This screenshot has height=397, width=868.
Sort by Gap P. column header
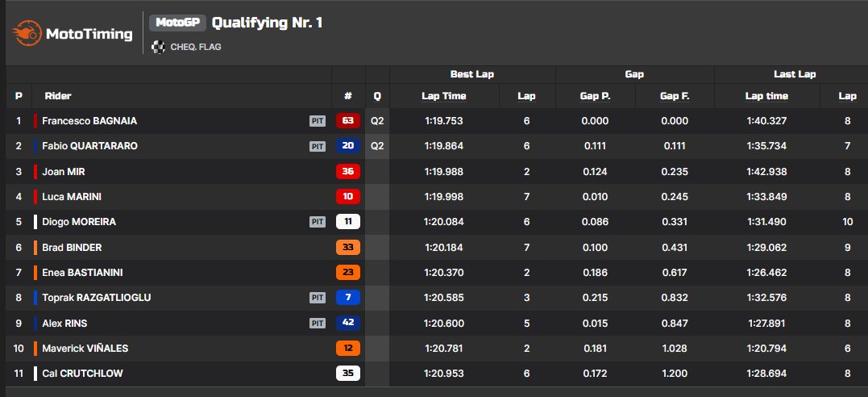(595, 96)
